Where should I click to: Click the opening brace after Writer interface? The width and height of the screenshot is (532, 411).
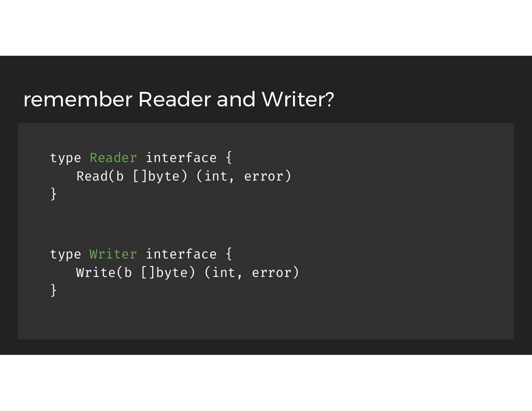[229, 254]
